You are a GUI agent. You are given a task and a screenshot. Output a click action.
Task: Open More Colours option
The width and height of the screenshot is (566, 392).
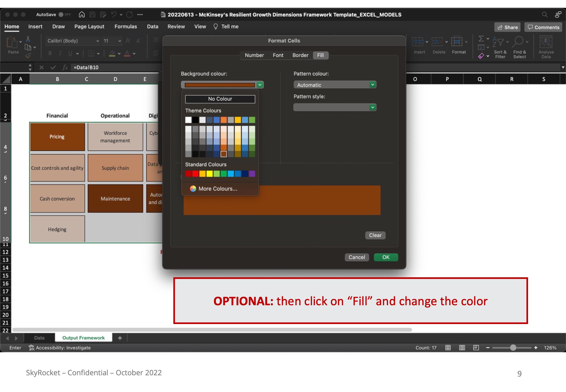214,189
